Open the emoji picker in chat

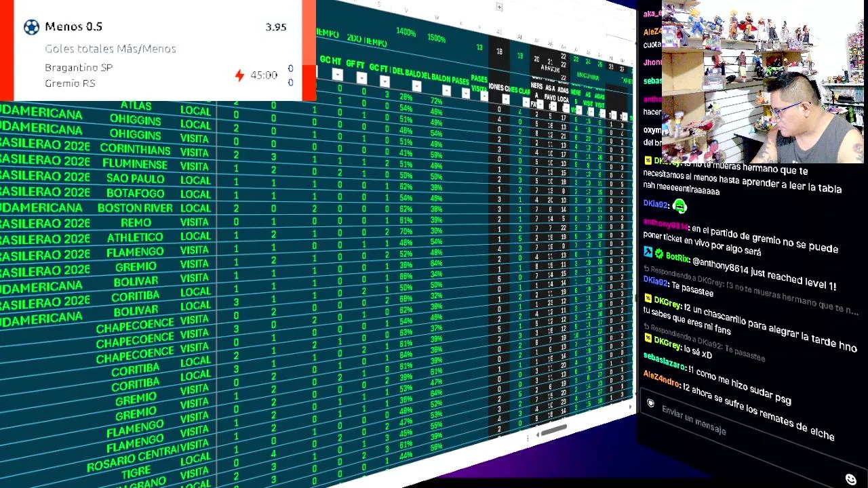click(851, 479)
